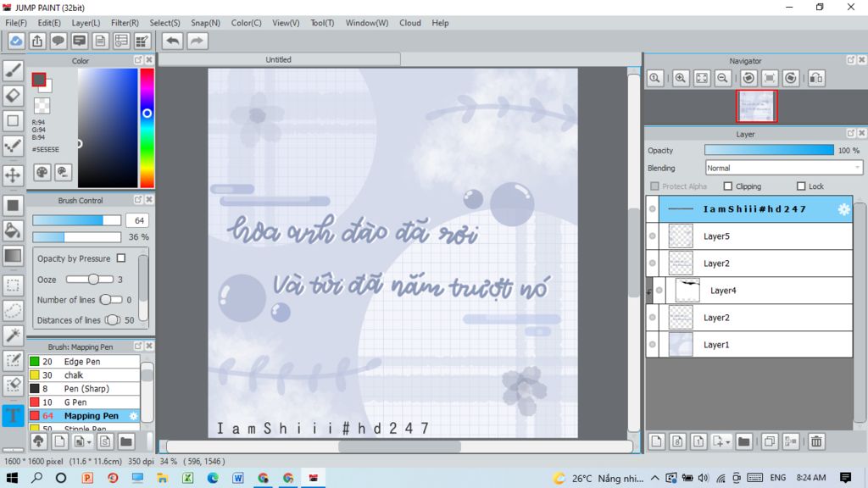Viewport: 868px width, 488px height.
Task: Adjust the brush size slider
Action: pyautogui.click(x=76, y=220)
